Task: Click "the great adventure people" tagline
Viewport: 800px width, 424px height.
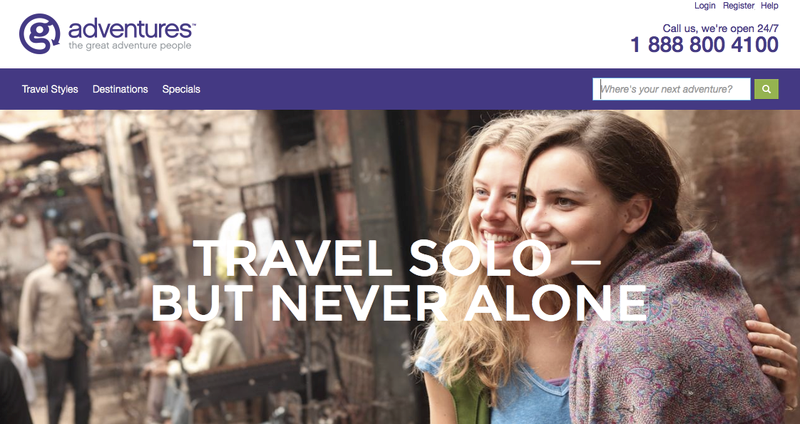Action: click(130, 46)
